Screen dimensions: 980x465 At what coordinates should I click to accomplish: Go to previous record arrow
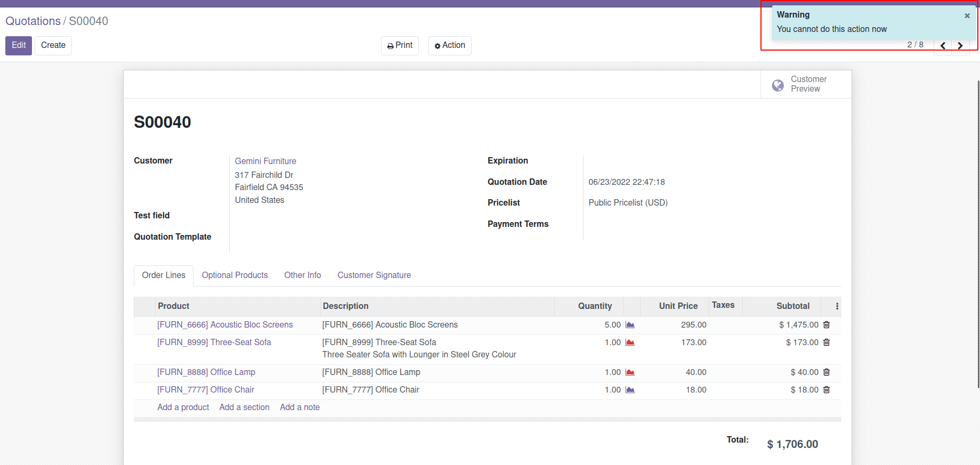943,46
